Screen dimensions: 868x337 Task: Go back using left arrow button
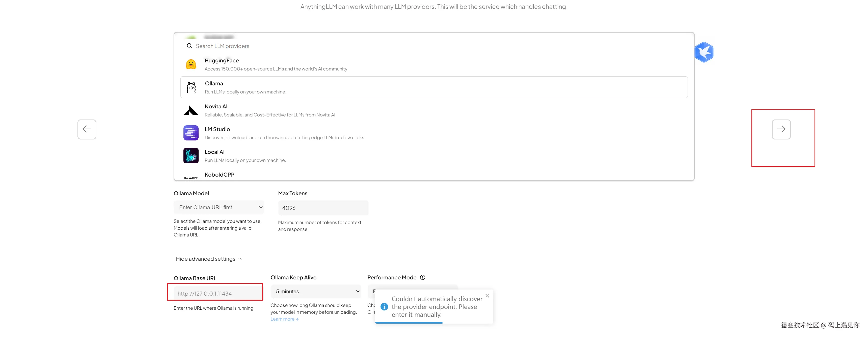(87, 129)
